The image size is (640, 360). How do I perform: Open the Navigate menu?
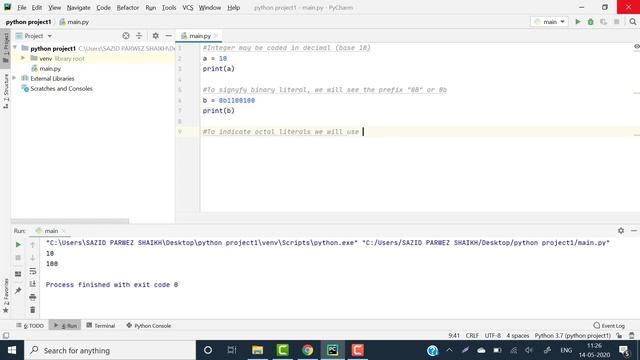[x=78, y=7]
